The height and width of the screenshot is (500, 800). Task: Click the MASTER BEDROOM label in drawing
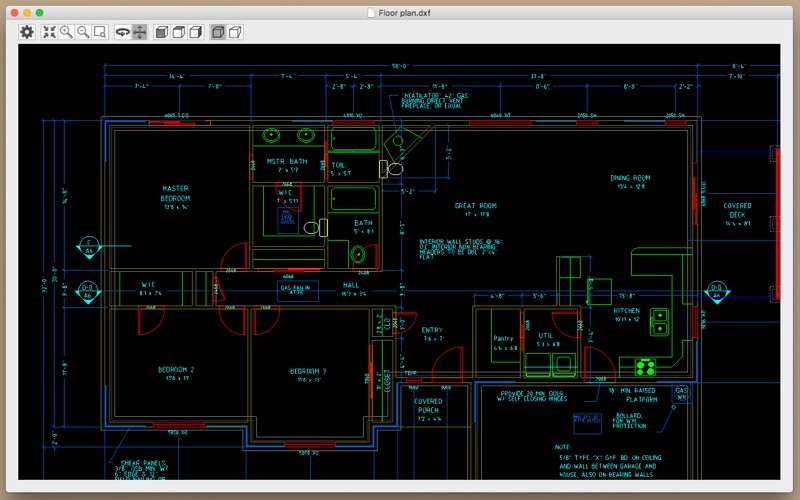point(175,193)
